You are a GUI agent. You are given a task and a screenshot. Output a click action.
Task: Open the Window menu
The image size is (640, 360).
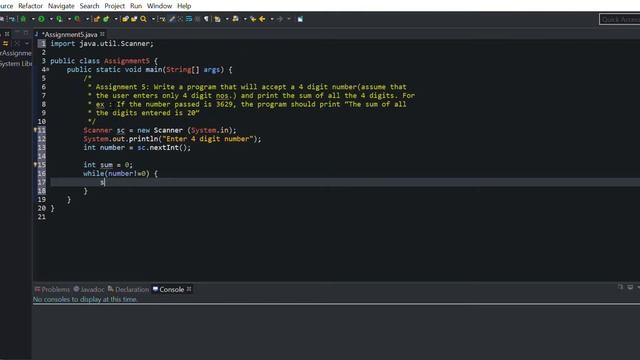click(x=159, y=6)
